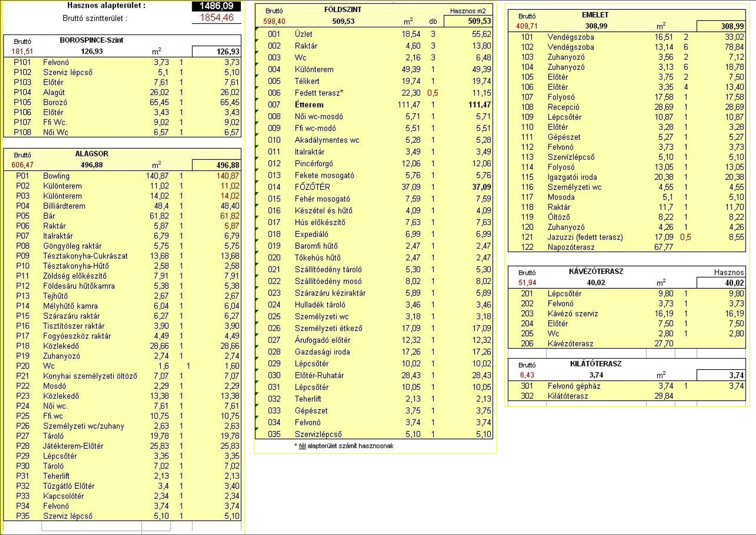Viewport: 756px width, 535px height.
Task: Click the red 0,5 multiplier for Fedett terasz
Action: click(x=433, y=93)
